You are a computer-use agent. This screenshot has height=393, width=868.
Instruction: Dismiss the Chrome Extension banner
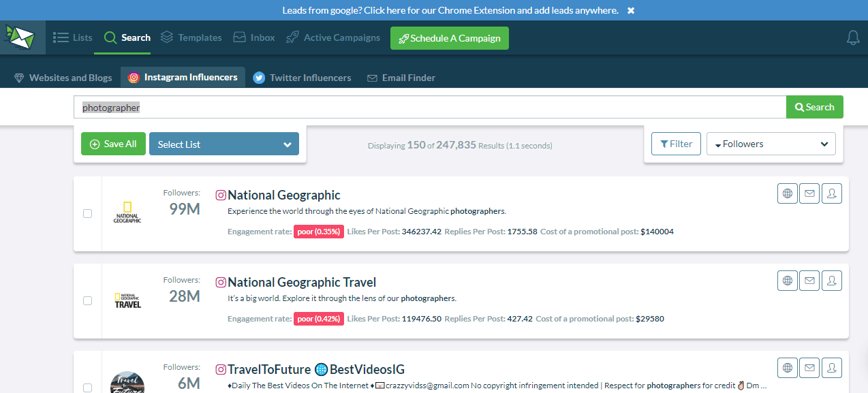coord(630,10)
